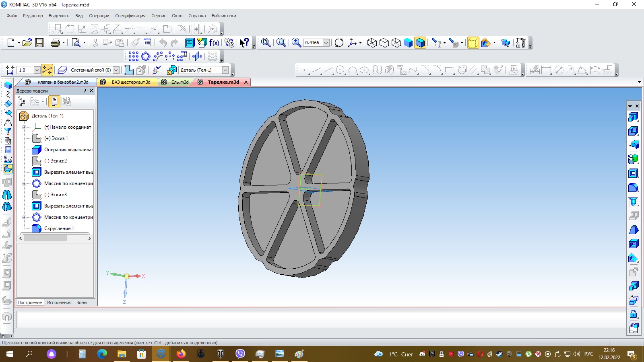The image size is (644, 362).
Task: Switch to wireframe display mode
Action: [x=372, y=43]
